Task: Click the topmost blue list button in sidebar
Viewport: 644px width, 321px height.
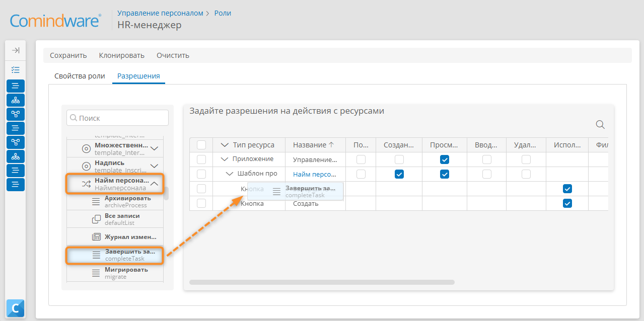Action: click(16, 86)
